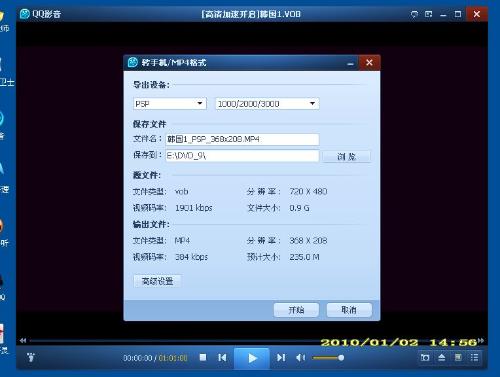Click the source bitrate 1901 kbps value

[x=194, y=208]
